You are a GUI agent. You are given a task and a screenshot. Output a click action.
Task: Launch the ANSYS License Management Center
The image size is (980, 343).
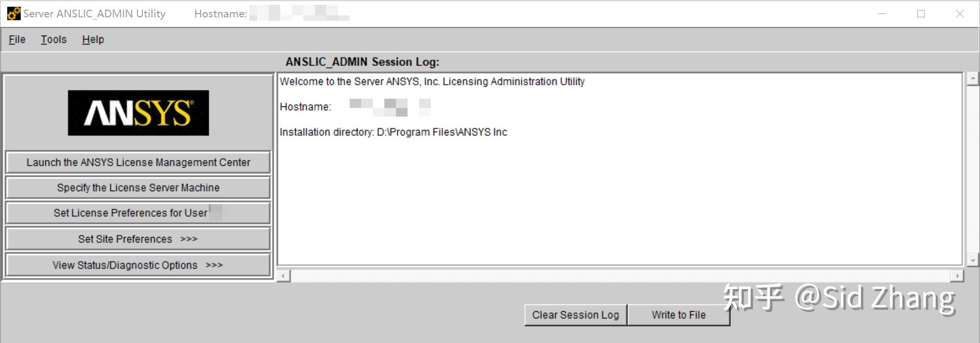tap(138, 162)
